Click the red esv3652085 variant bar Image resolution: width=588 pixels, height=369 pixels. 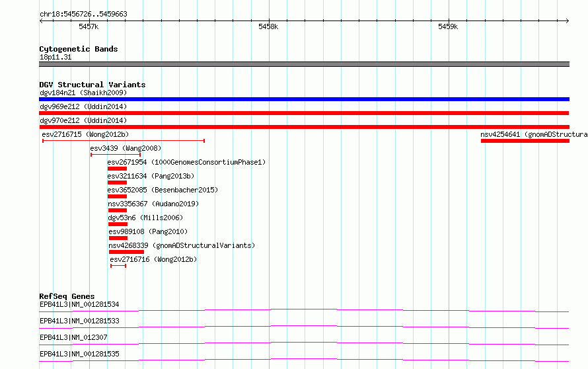coord(117,196)
